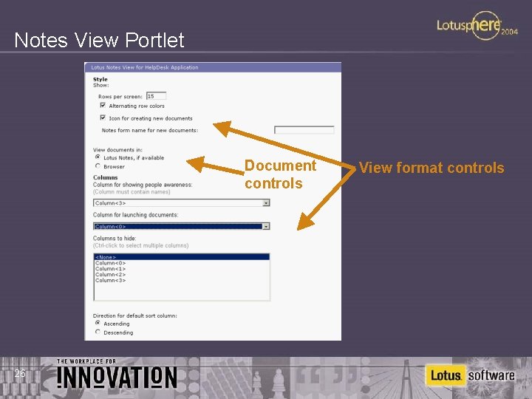Click the Notes form name input field
Viewport: 532px width, 399px height.
(x=304, y=130)
